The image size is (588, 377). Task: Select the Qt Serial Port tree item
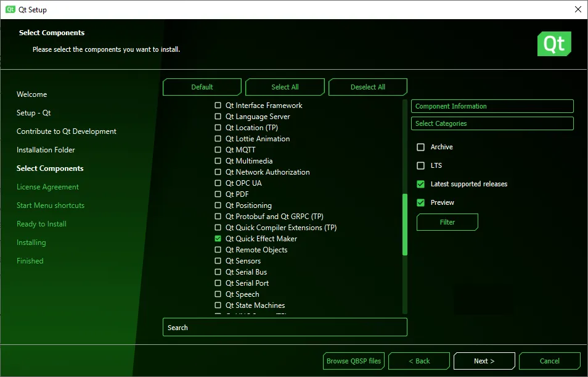coord(247,283)
